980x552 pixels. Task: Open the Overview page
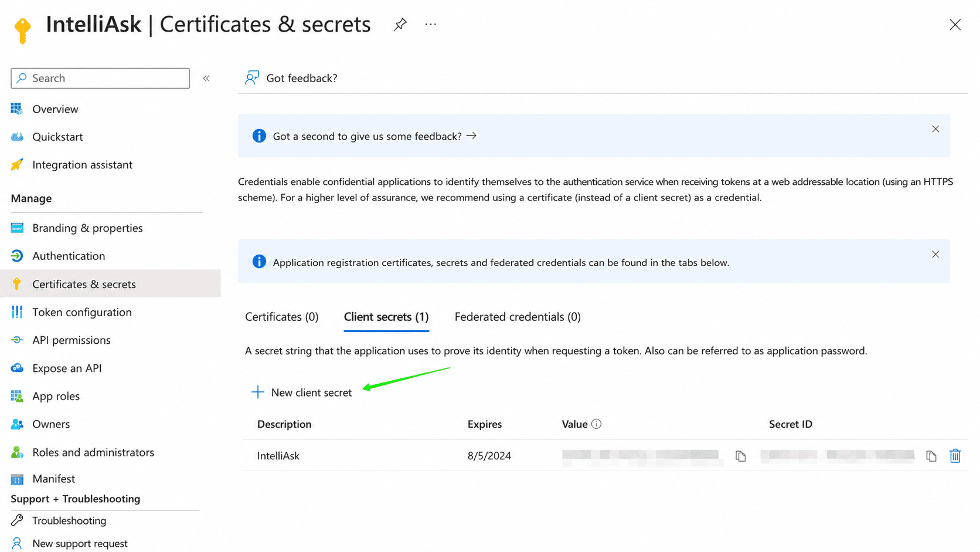(x=55, y=109)
